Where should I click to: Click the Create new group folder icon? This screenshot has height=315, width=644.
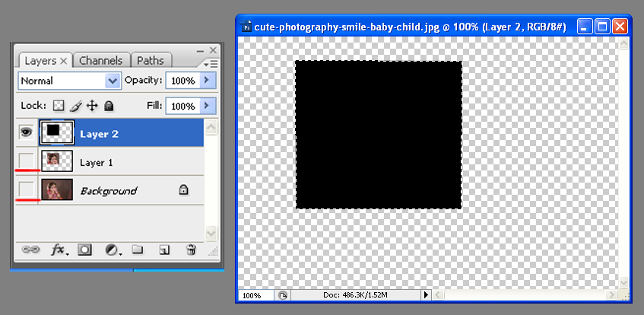[138, 249]
